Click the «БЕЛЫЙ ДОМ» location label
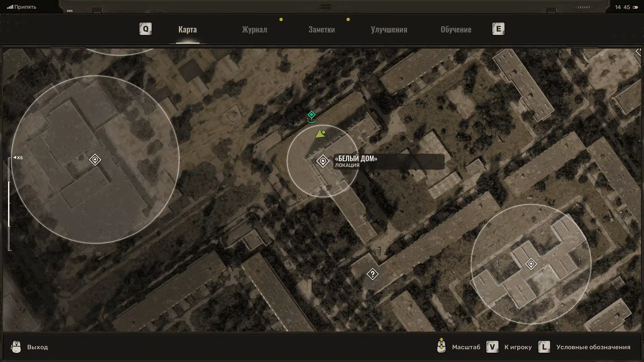 pyautogui.click(x=356, y=159)
